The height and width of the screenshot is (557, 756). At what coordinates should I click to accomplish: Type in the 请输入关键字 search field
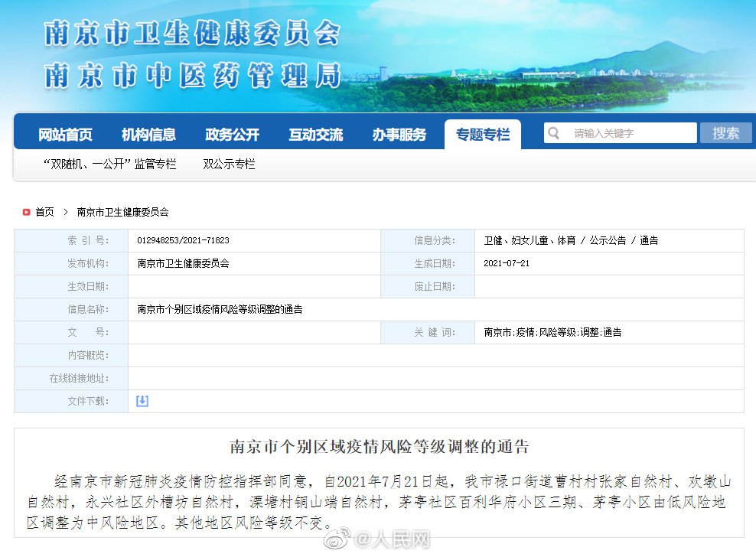tap(631, 133)
